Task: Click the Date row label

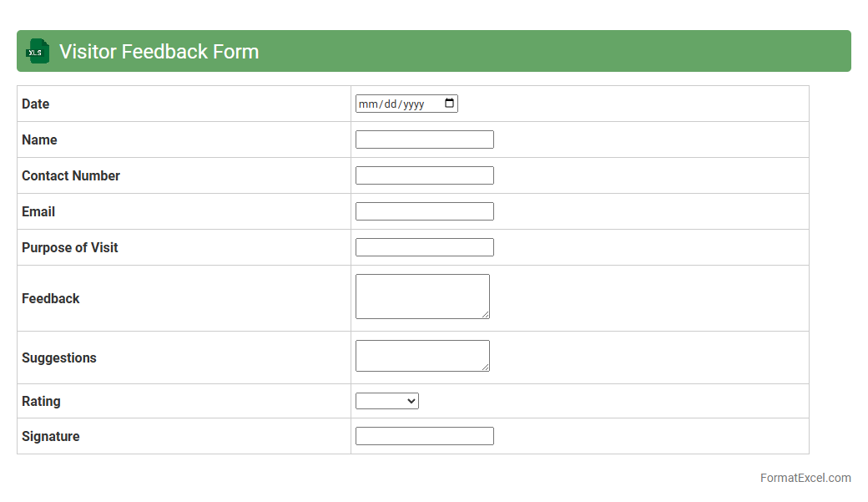Action: pyautogui.click(x=35, y=104)
